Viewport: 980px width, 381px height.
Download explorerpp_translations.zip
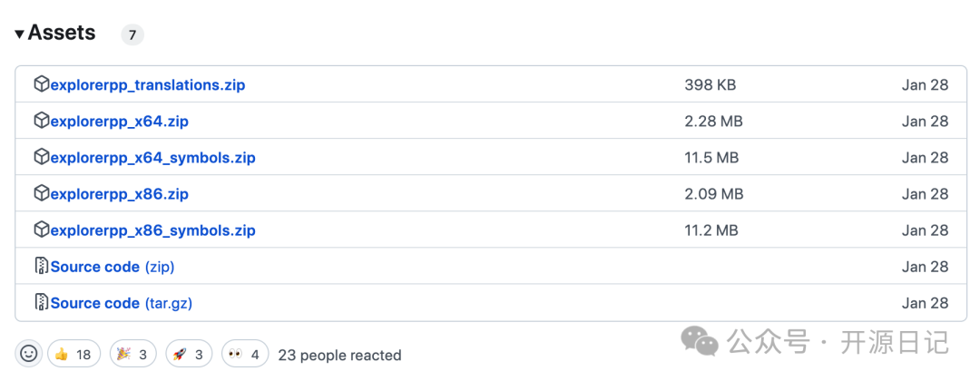pos(148,85)
